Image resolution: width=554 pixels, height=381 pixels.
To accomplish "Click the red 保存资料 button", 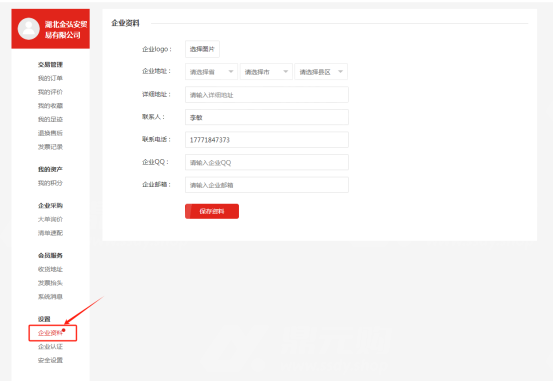I will pos(212,211).
